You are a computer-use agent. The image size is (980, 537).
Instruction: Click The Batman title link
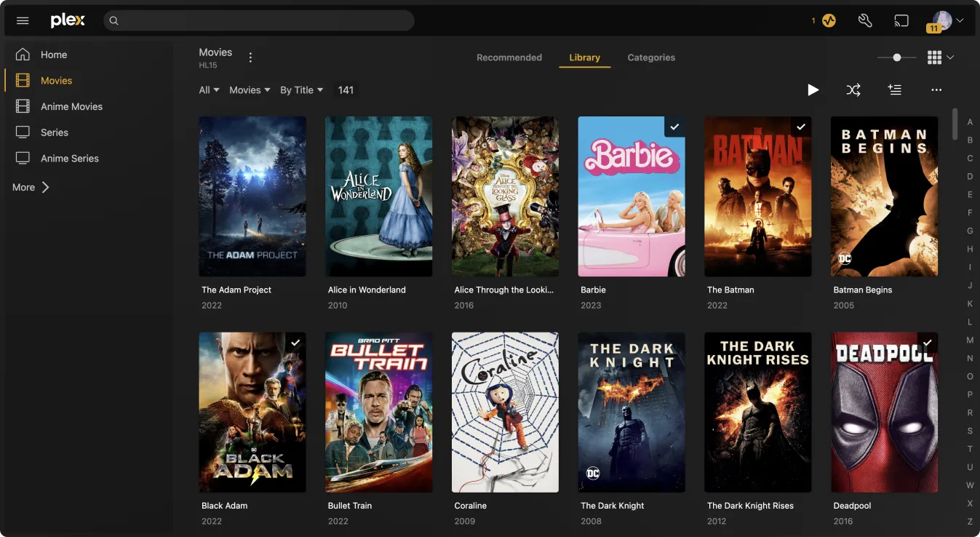[730, 290]
